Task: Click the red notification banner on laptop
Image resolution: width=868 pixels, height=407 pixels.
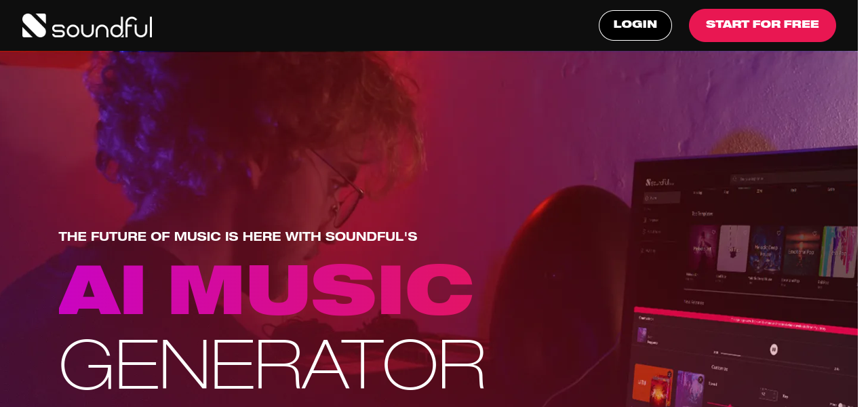Action: pyautogui.click(x=746, y=321)
